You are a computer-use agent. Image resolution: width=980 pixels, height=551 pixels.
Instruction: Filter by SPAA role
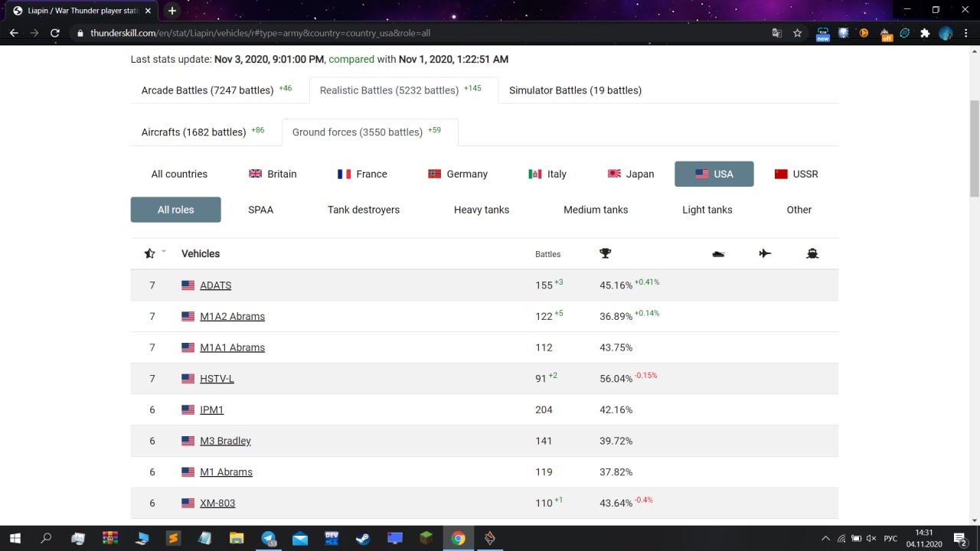(x=260, y=210)
